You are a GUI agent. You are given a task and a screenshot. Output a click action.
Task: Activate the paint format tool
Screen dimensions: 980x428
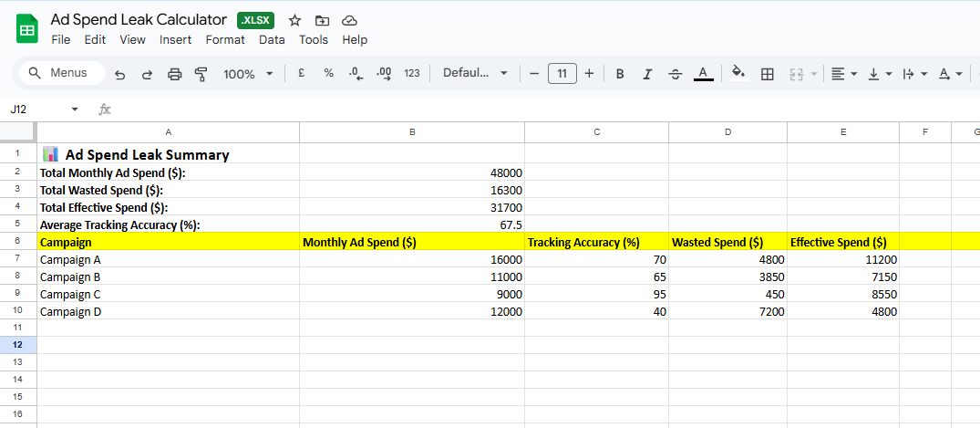click(201, 75)
